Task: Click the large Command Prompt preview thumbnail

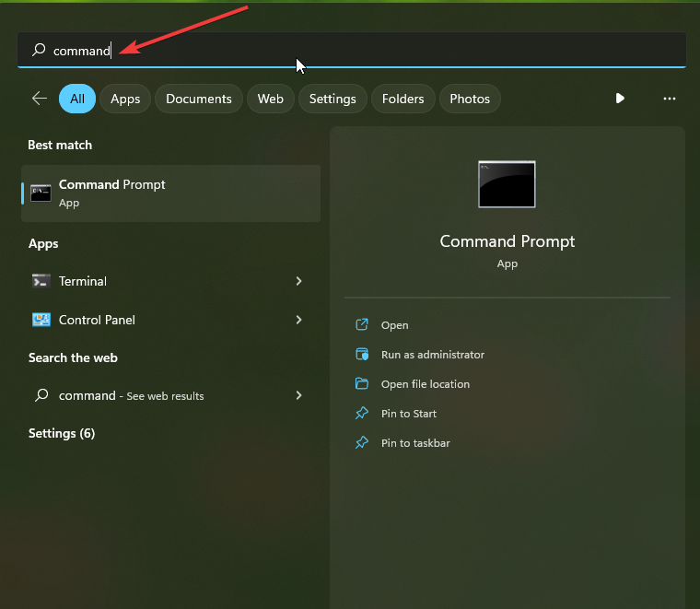Action: pyautogui.click(x=507, y=184)
